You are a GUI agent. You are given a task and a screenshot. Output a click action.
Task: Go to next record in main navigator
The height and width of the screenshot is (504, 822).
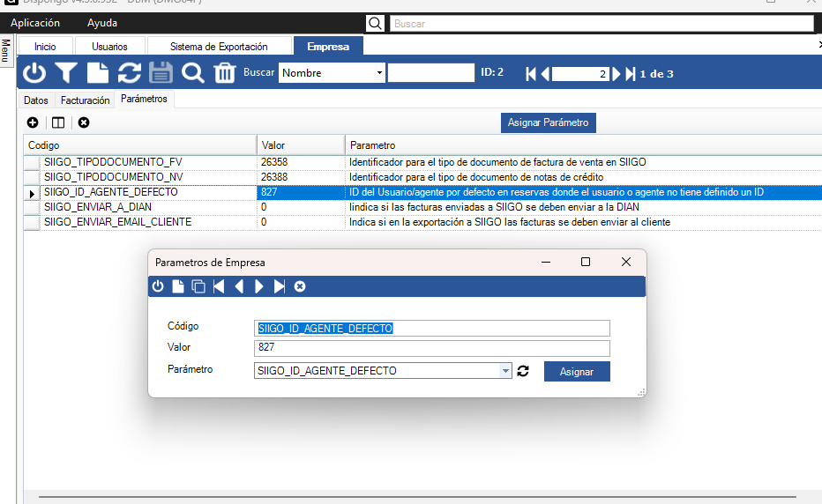(x=616, y=74)
